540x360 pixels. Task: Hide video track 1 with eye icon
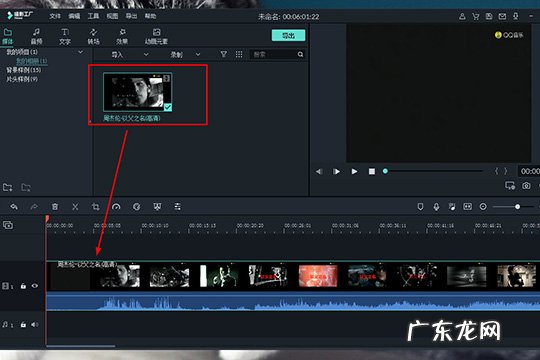(34, 286)
